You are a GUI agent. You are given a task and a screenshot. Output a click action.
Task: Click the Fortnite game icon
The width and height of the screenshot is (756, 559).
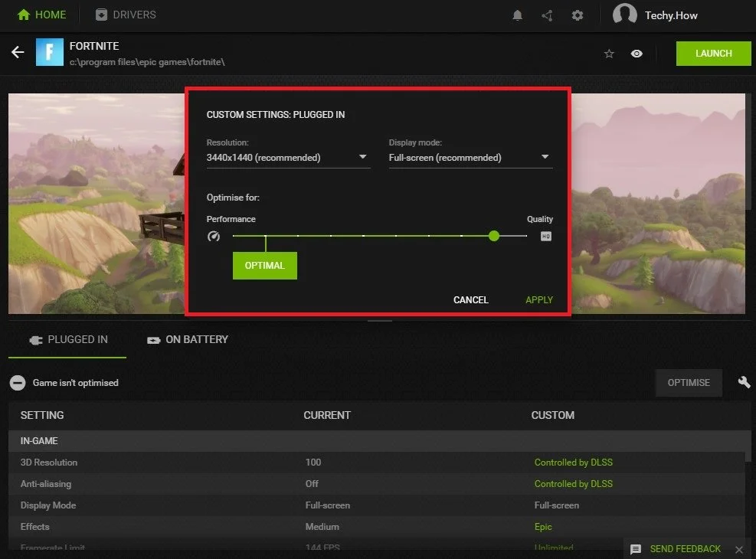pyautogui.click(x=50, y=52)
